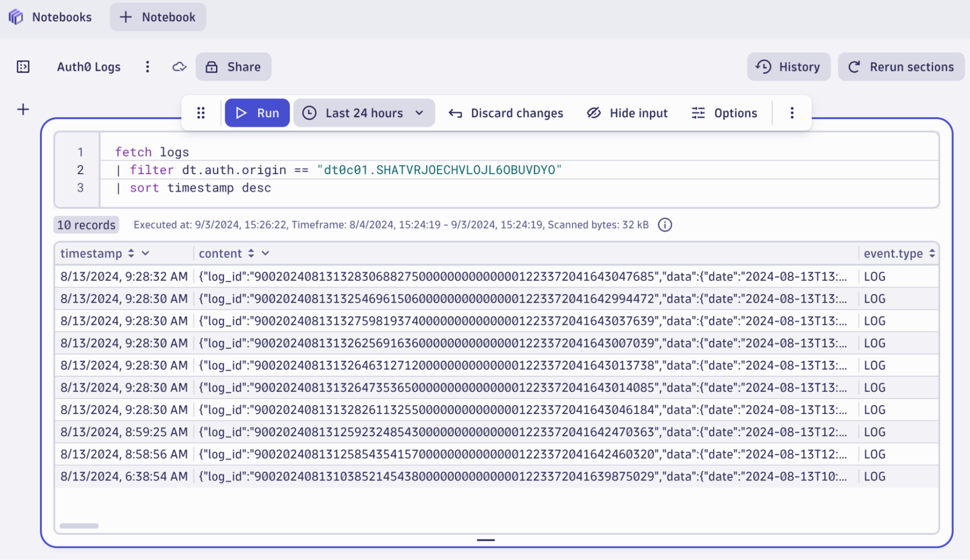
Task: Click the lock icon on the Share button
Action: 212,66
